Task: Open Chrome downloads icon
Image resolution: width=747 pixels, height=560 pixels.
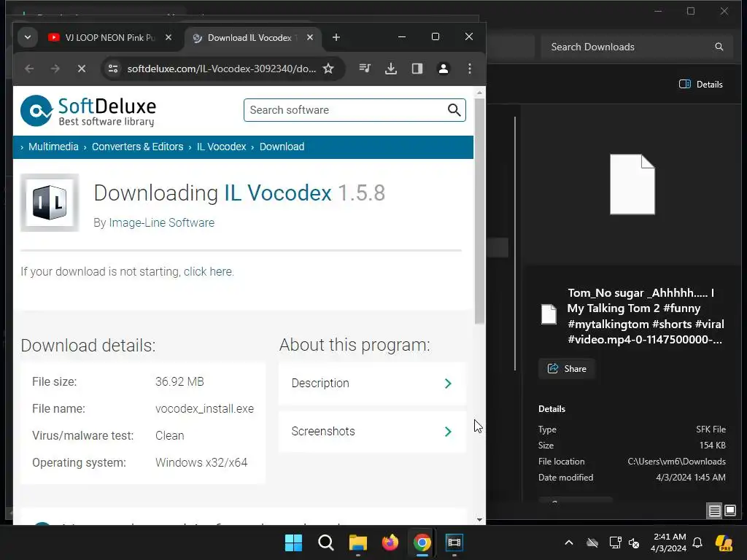Action: pos(391,69)
